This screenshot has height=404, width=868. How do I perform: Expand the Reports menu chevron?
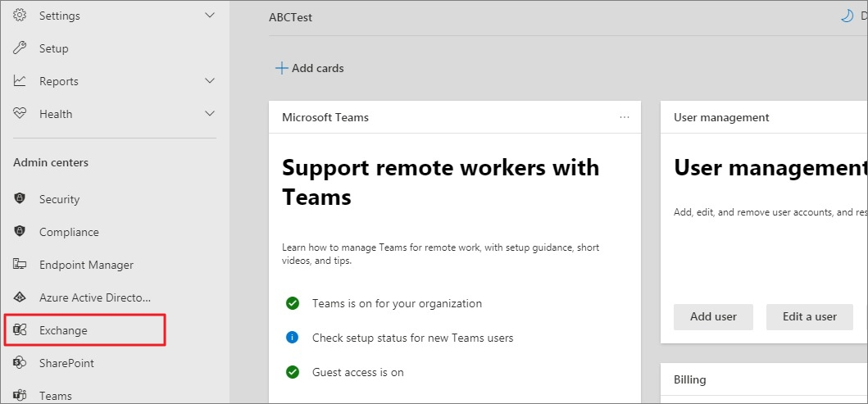point(210,81)
